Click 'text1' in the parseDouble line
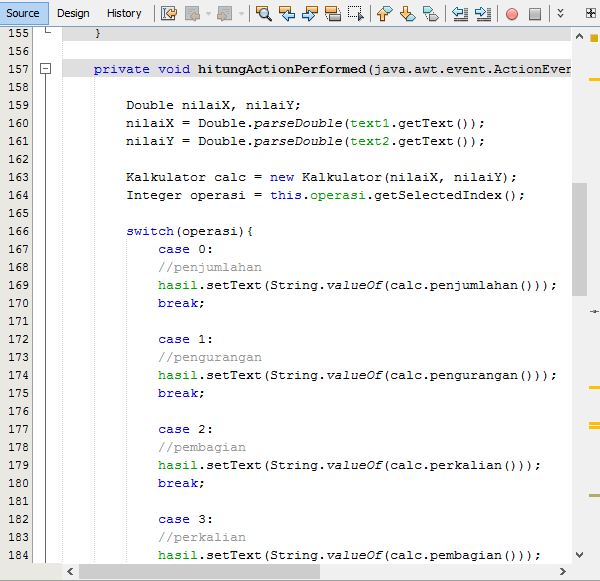Screen dimensions: 600x581 (370, 123)
